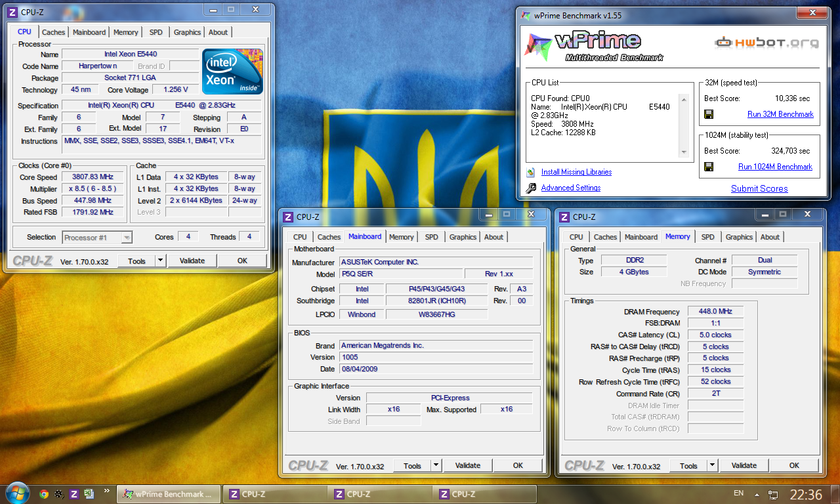The height and width of the screenshot is (504, 840).
Task: Click Tools button in Mainboard window
Action: tap(412, 465)
